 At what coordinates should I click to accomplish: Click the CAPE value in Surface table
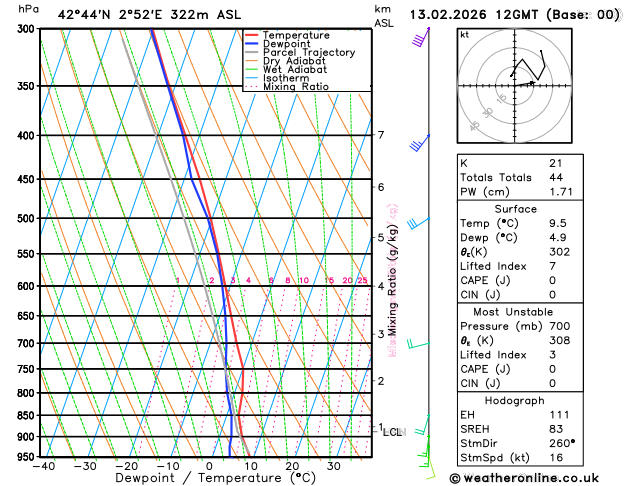pyautogui.click(x=552, y=280)
